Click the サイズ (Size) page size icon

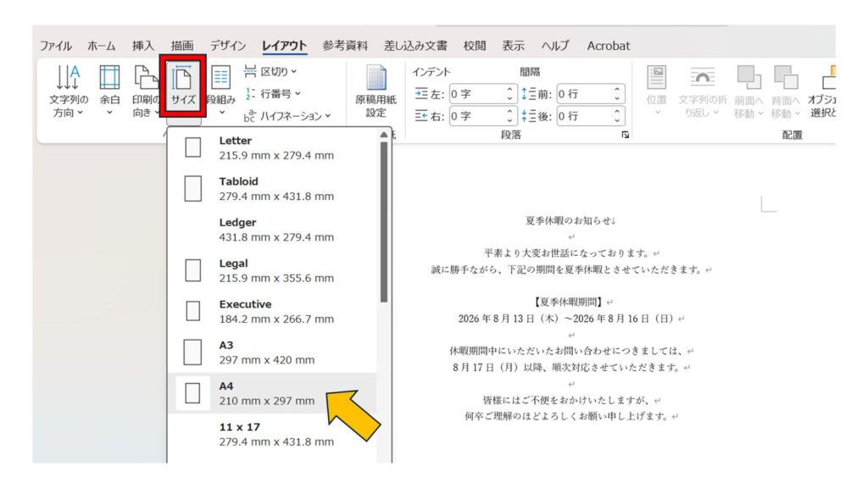(183, 89)
